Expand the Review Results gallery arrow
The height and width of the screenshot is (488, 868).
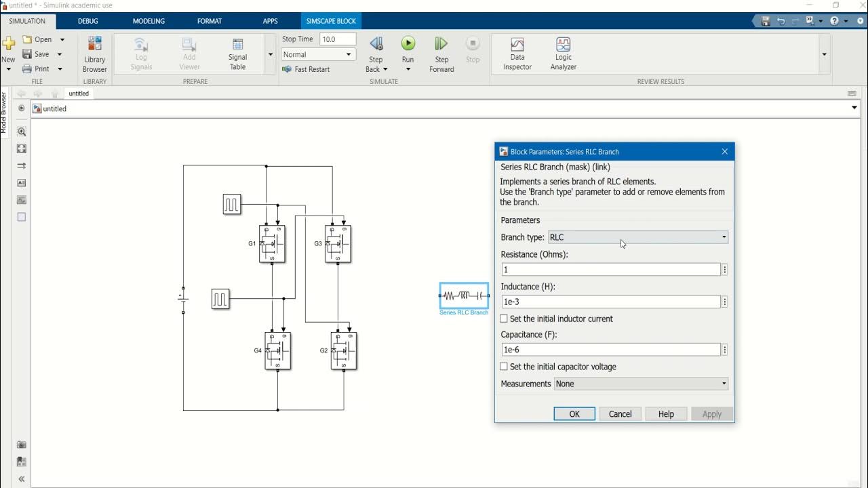pos(825,54)
